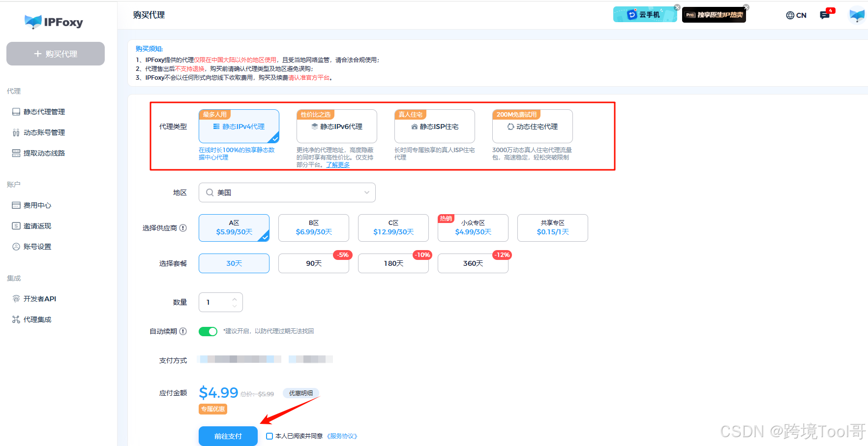Open 动态账号管理 in the sidebar
Screen dimensions: 868x446
pos(44,132)
